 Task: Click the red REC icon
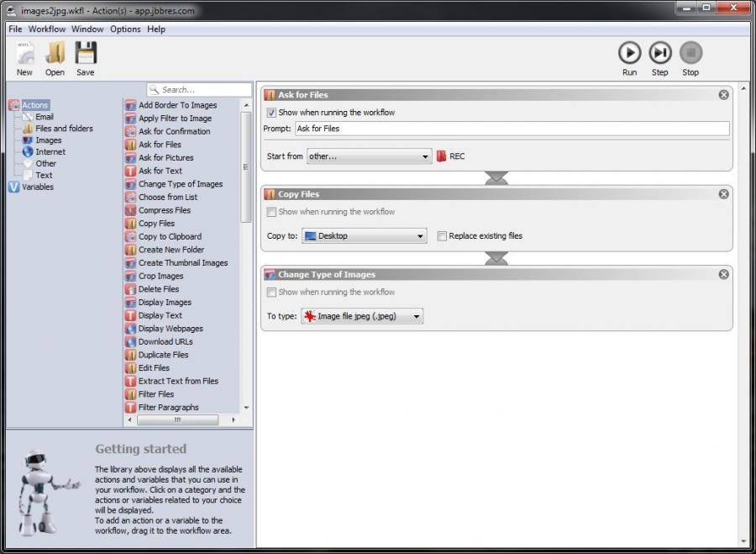click(x=441, y=156)
